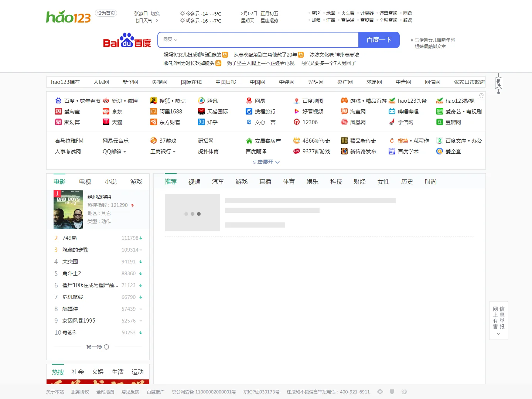
Task: Open ranked movie 蝙蝠侠
Action: pyautogui.click(x=70, y=309)
